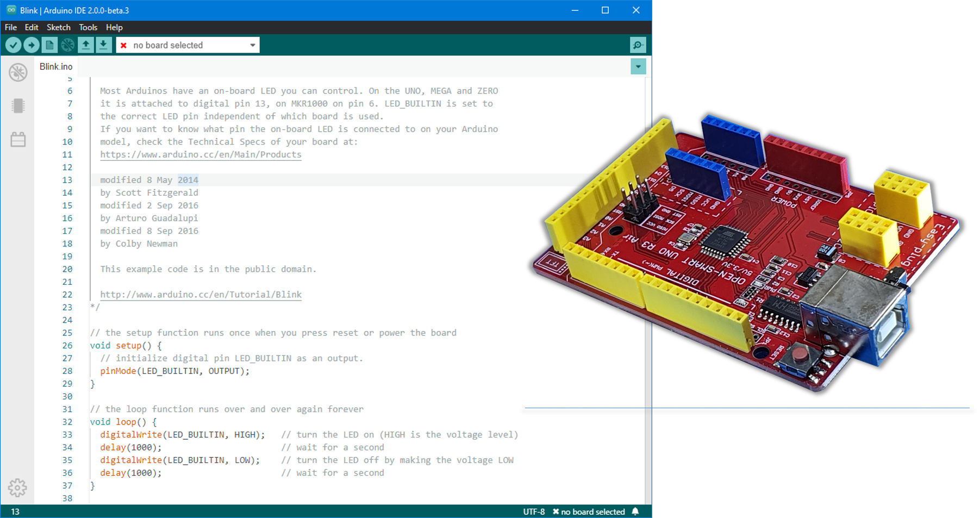Image resolution: width=980 pixels, height=518 pixels.
Task: Open the File menu
Action: coord(10,27)
